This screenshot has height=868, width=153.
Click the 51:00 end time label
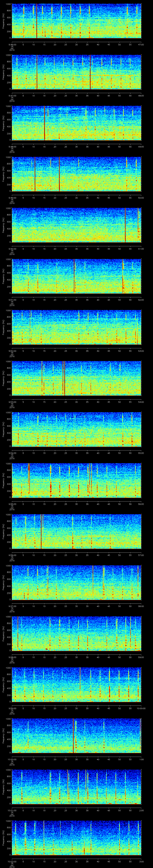pyautogui.click(x=141, y=249)
